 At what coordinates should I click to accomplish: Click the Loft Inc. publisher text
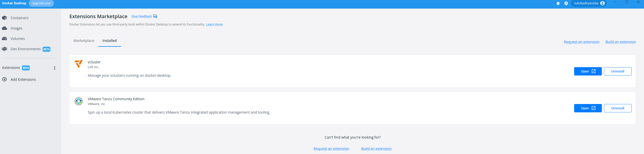(x=93, y=67)
